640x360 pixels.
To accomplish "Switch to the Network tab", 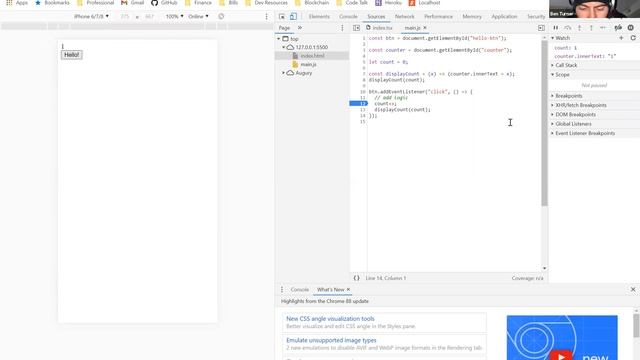I will [x=404, y=16].
